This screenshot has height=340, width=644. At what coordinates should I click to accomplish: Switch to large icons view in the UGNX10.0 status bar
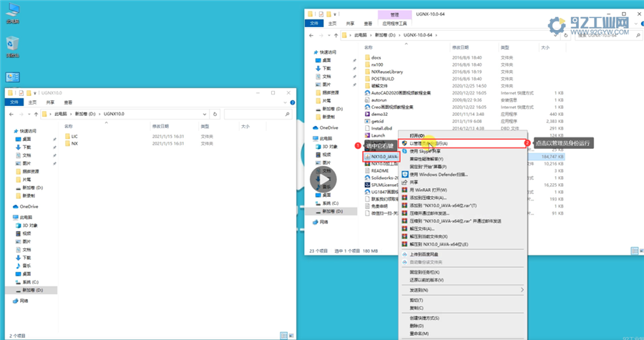pyautogui.click(x=291, y=336)
